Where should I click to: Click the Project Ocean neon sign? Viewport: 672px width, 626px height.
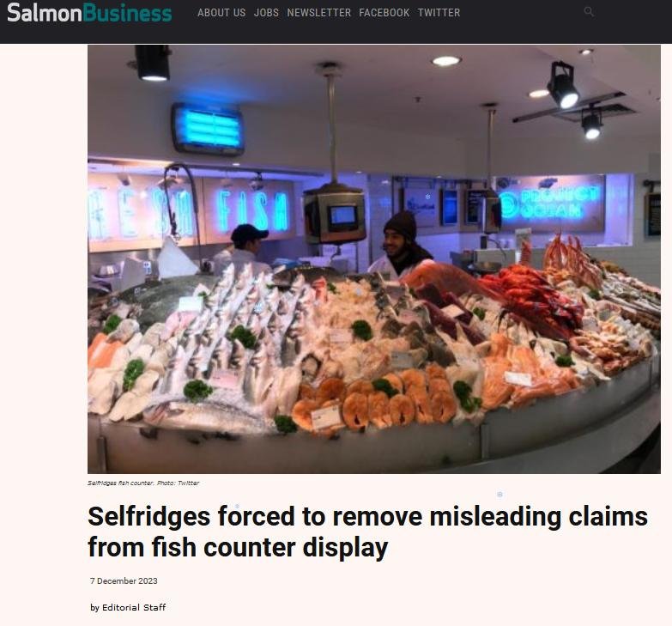pyautogui.click(x=552, y=204)
